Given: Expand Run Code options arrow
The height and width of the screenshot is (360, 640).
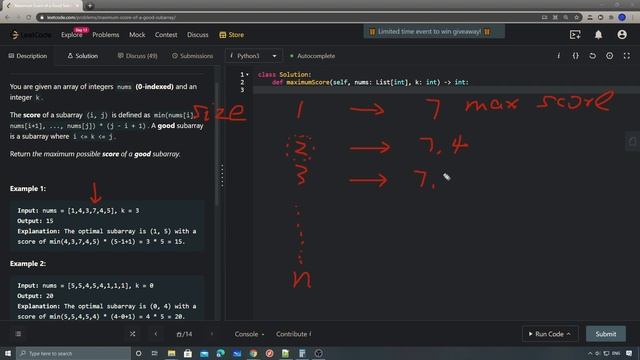Looking at the screenshot, I should pyautogui.click(x=569, y=334).
